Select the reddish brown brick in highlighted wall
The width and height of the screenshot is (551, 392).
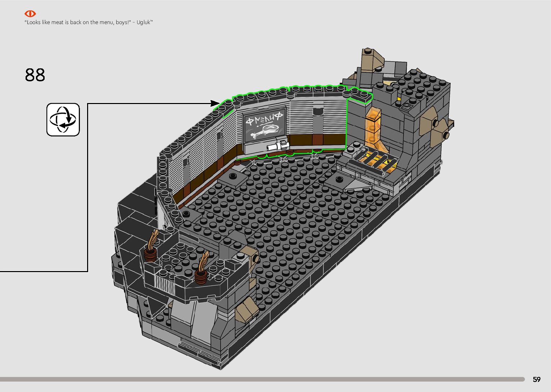317,139
